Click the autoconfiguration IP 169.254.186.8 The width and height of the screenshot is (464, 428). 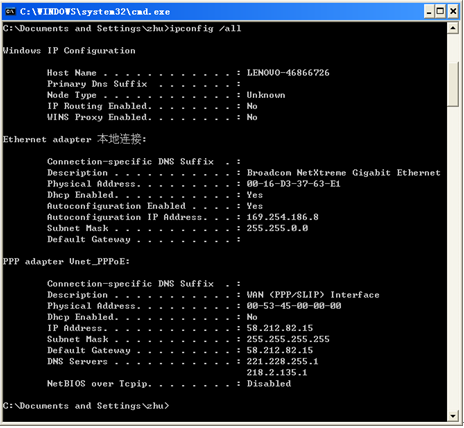click(283, 217)
